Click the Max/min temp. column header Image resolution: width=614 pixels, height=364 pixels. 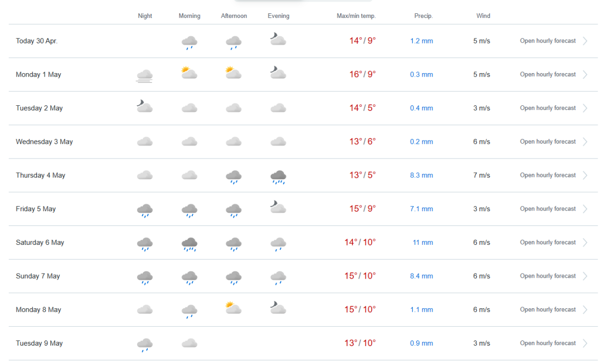356,16
